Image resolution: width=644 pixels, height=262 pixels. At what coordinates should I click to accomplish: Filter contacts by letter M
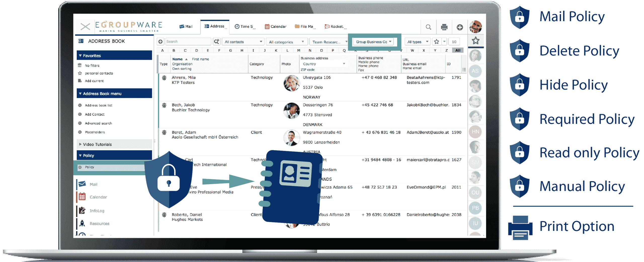pos(299,50)
